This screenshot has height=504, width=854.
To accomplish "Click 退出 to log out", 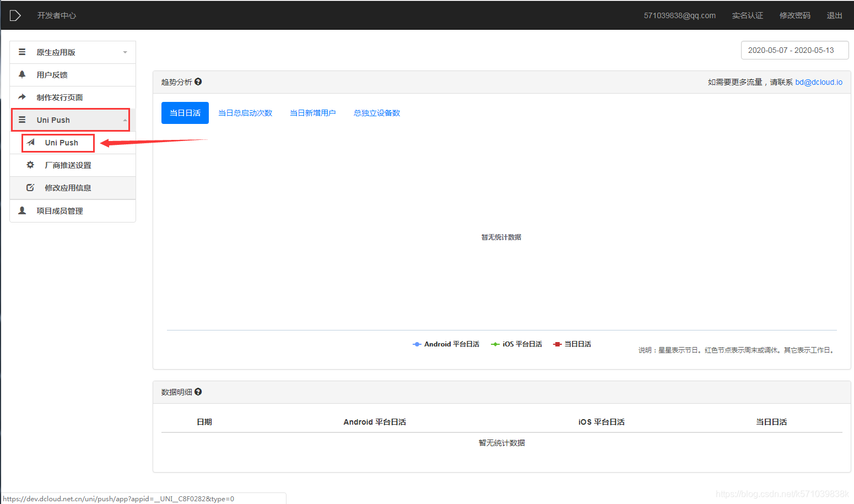I will tap(834, 15).
